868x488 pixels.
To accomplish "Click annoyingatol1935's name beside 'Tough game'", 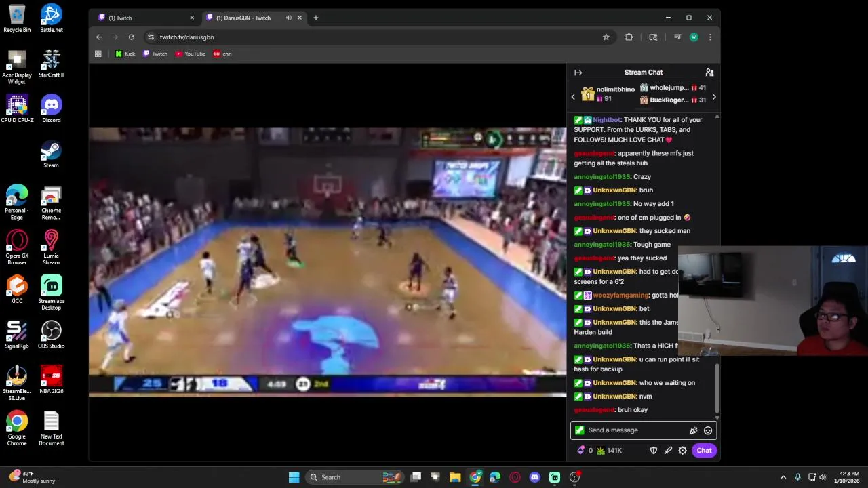I will click(601, 245).
